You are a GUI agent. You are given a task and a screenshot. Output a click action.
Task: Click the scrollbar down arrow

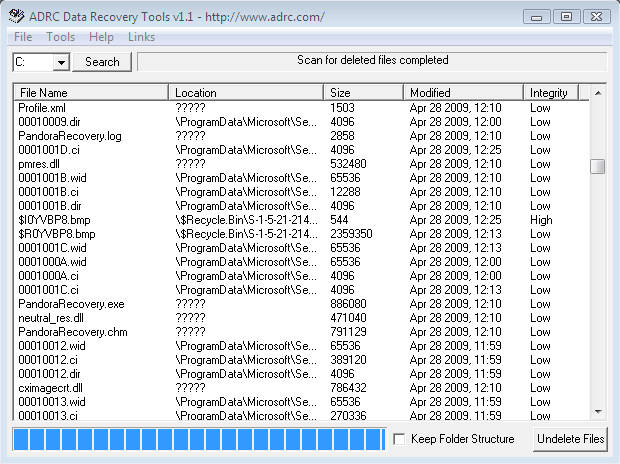598,410
